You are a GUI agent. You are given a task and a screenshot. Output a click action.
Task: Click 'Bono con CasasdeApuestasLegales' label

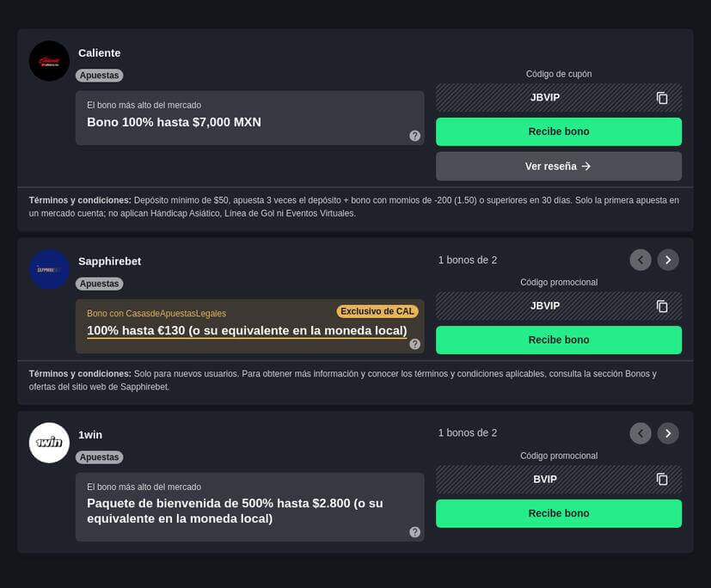coord(156,313)
